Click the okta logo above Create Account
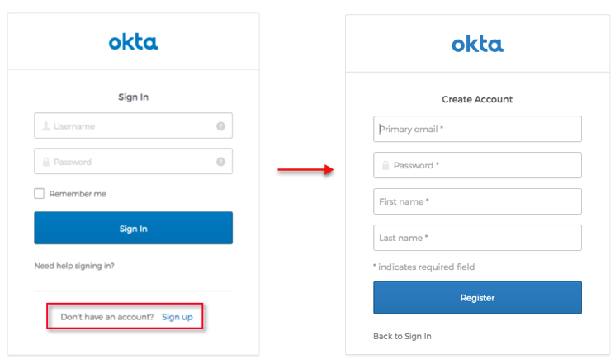615x364 pixels. coord(477,44)
